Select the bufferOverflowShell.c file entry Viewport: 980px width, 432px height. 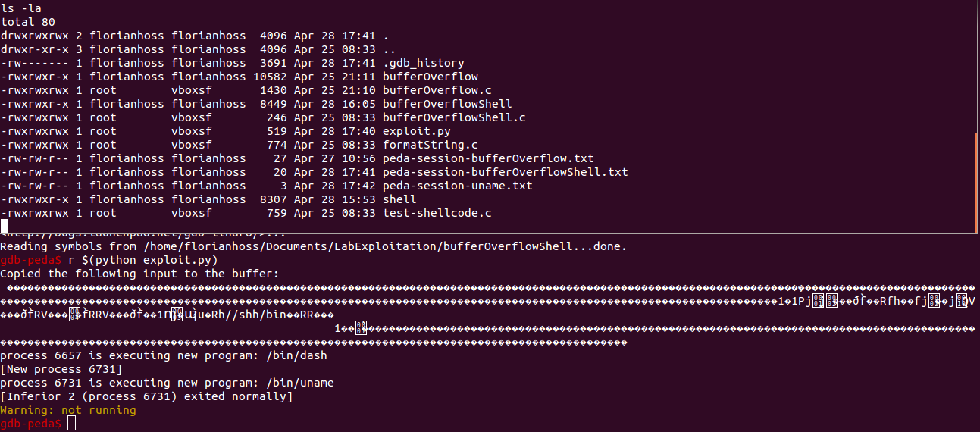[x=454, y=117]
